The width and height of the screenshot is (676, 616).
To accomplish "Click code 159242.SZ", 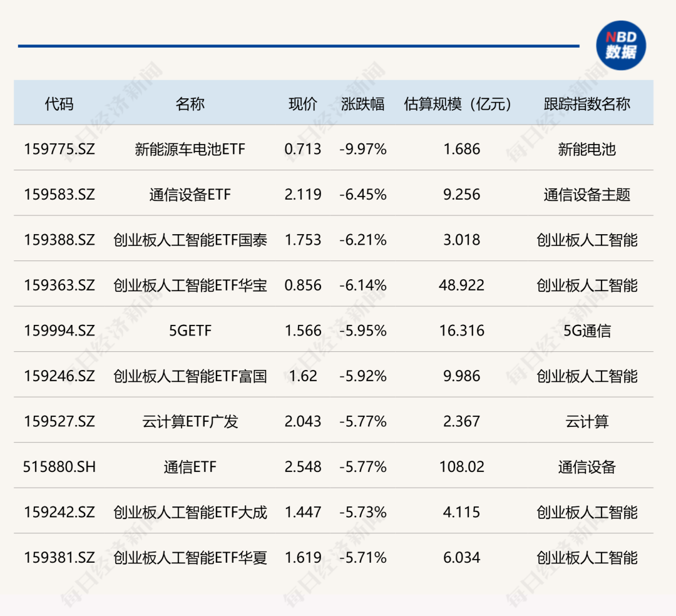I will click(59, 512).
